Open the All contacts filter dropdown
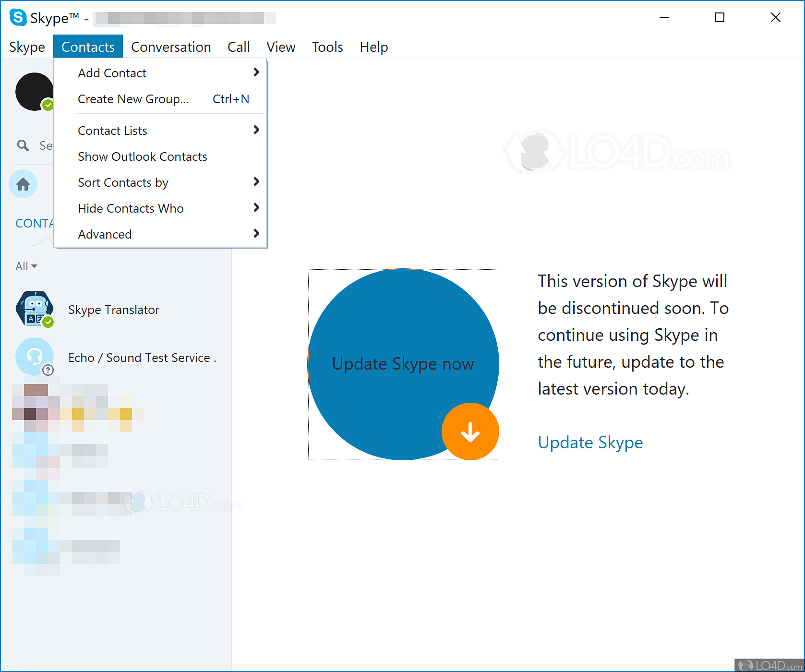Image resolution: width=805 pixels, height=672 pixels. [26, 266]
